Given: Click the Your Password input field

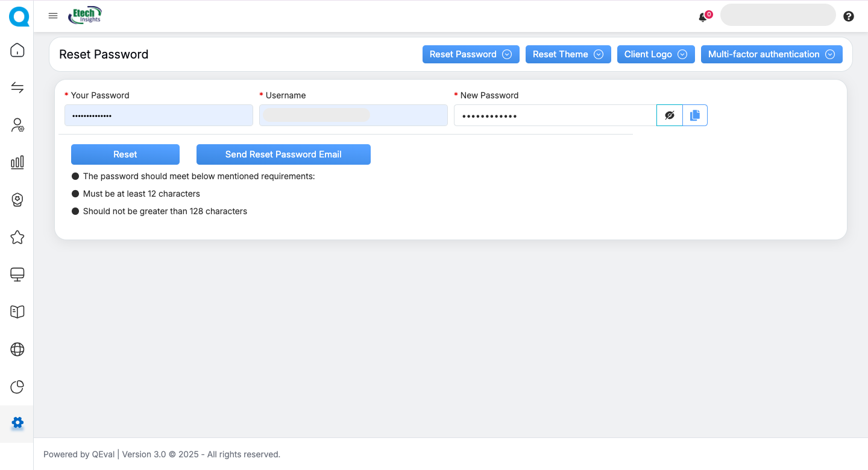Looking at the screenshot, I should (x=159, y=115).
